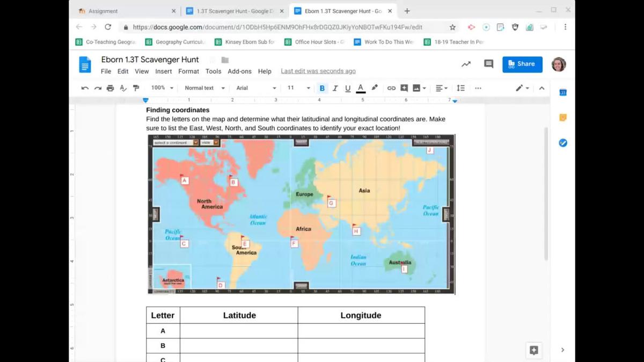This screenshot has width=644, height=362.
Task: Insert a link with the link icon
Action: pyautogui.click(x=391, y=88)
